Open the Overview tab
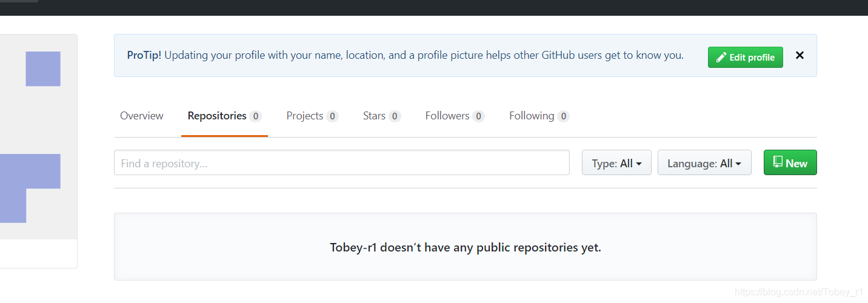 point(142,116)
